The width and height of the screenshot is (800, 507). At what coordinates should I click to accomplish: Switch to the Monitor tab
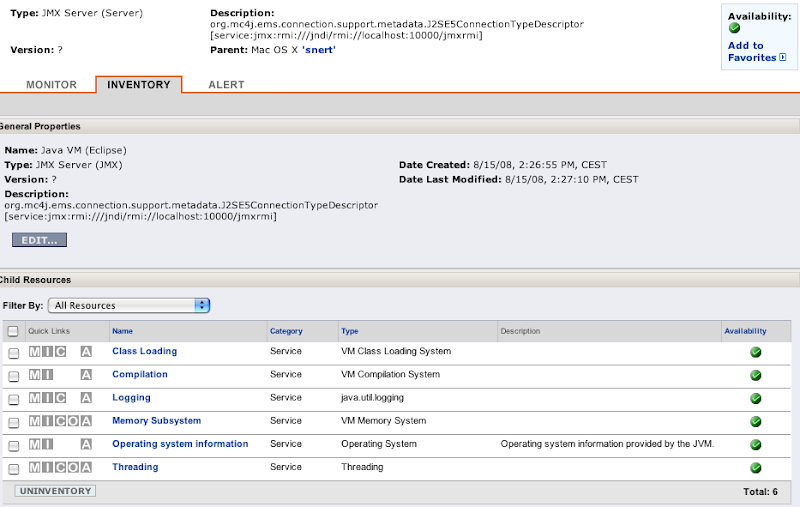[52, 85]
